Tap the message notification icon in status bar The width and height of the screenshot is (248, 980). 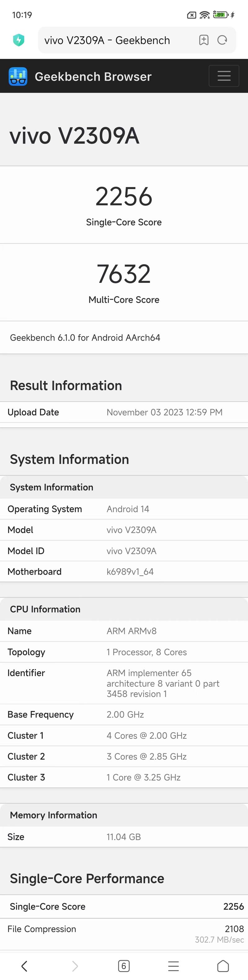191,15
